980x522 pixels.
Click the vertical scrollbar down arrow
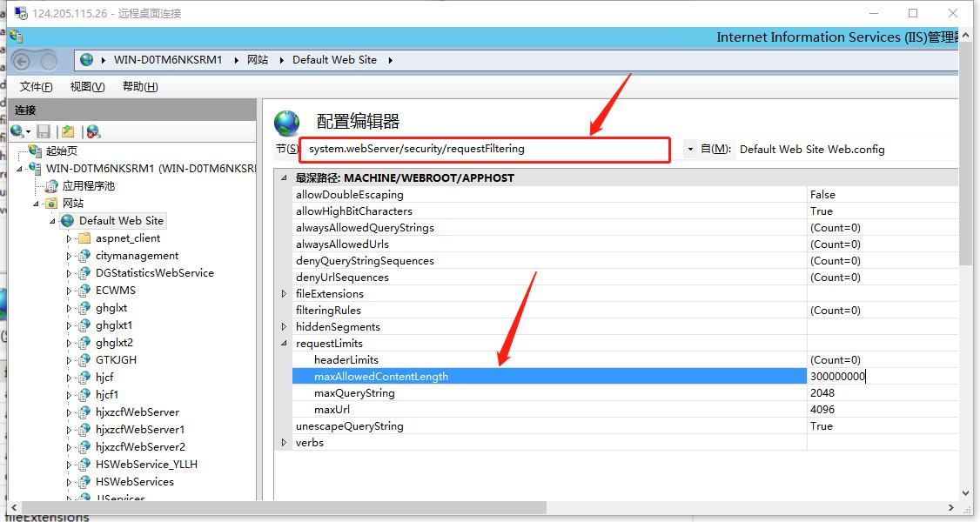(x=965, y=492)
